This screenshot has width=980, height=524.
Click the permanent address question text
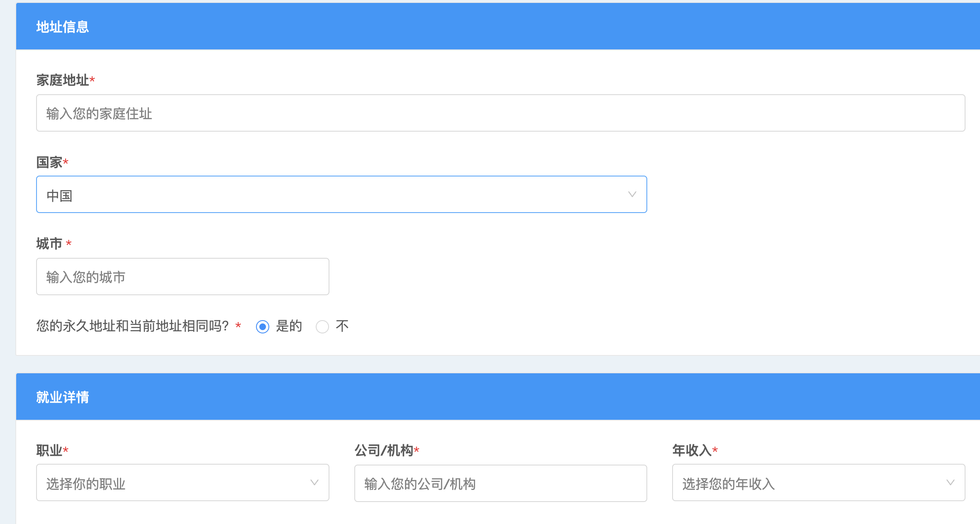132,326
